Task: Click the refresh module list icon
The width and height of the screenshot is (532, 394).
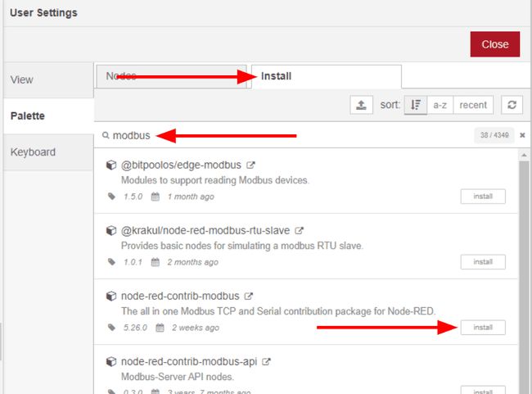Action: coord(513,105)
